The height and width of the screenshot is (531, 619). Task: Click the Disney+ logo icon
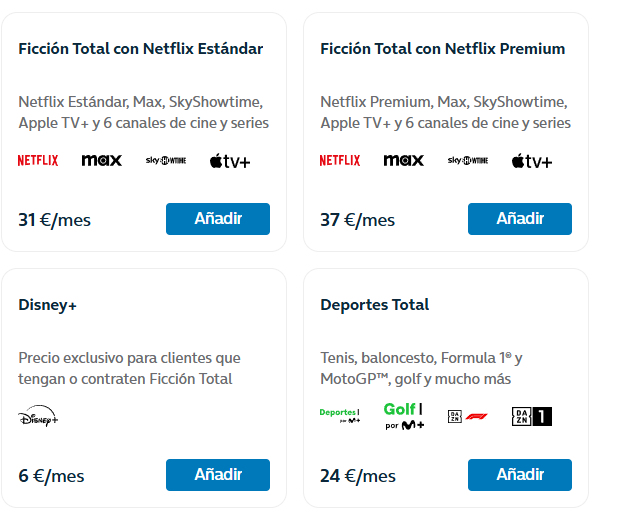(x=38, y=417)
